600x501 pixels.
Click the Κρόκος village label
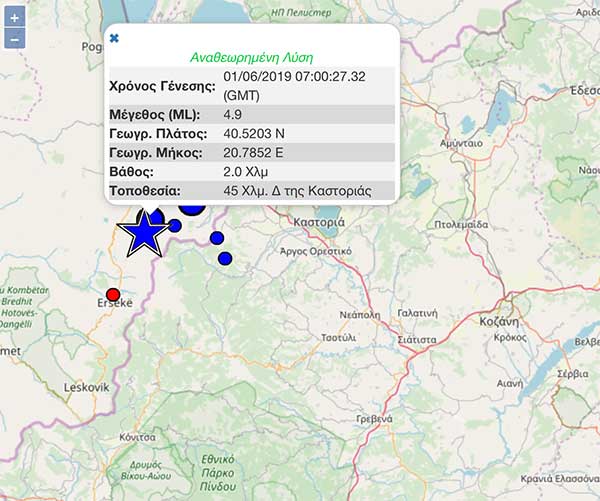[x=510, y=338]
